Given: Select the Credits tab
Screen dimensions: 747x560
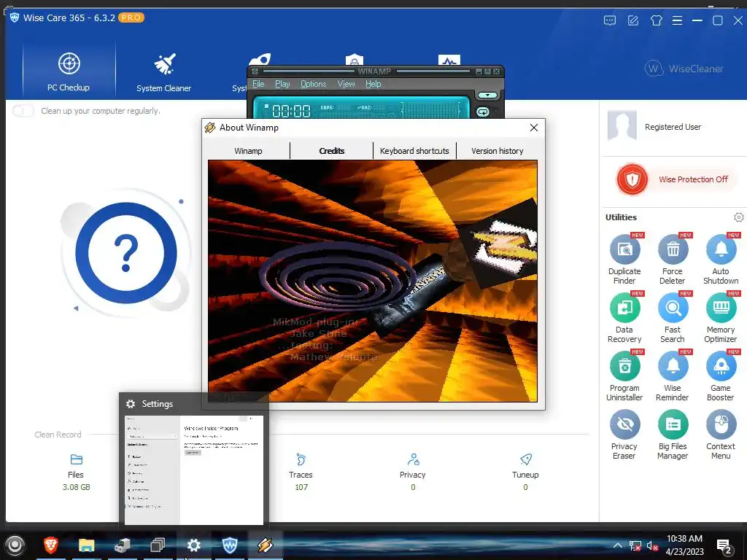Looking at the screenshot, I should click(332, 151).
